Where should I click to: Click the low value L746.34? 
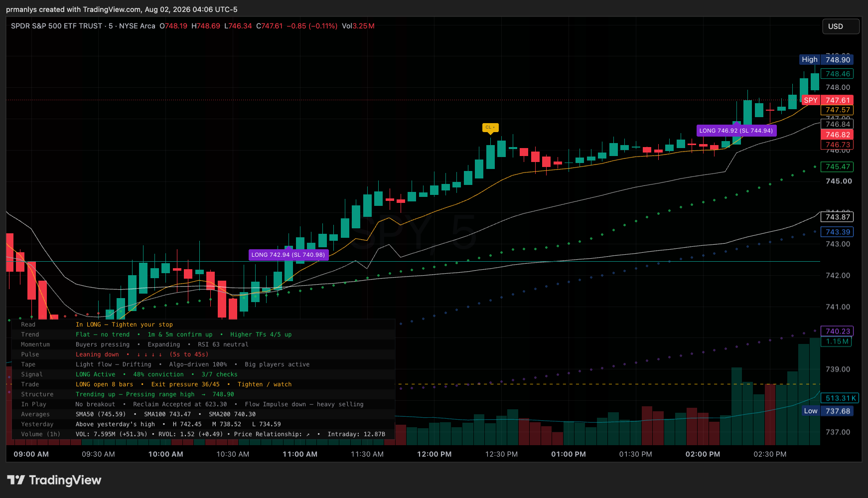(x=238, y=26)
